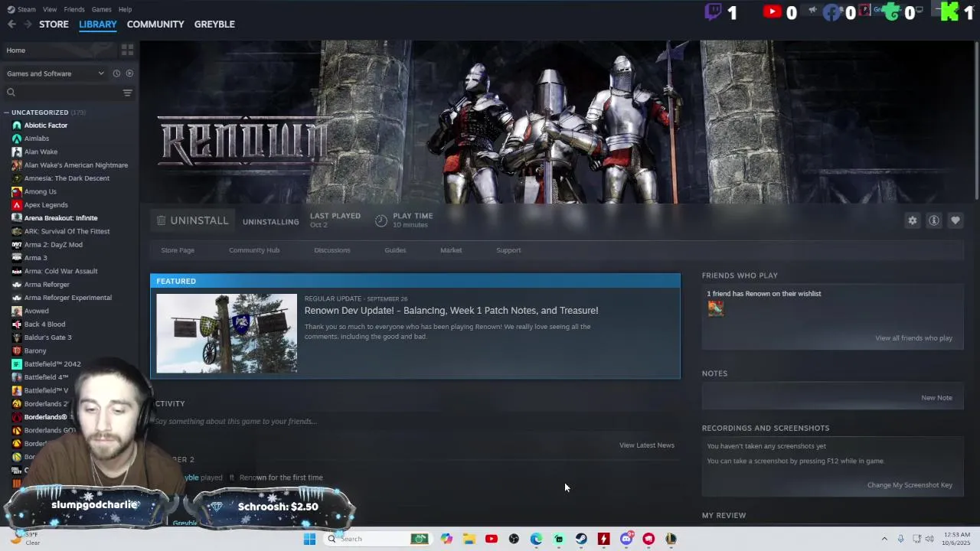Open the View menu

[50, 9]
